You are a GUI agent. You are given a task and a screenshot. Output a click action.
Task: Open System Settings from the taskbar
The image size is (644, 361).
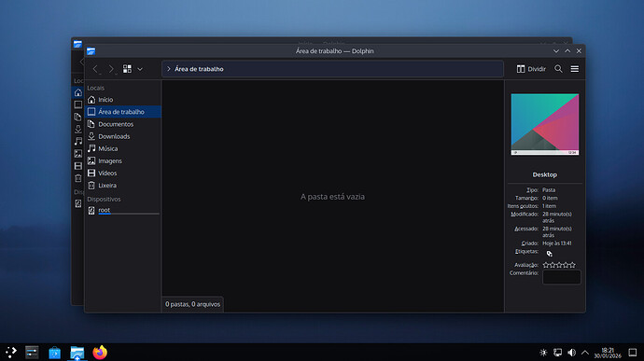point(32,353)
